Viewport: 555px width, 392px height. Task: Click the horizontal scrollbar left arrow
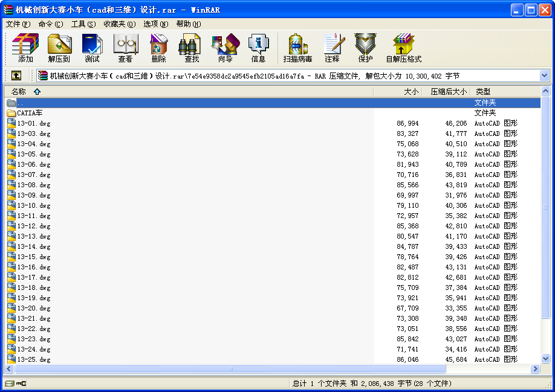point(9,368)
